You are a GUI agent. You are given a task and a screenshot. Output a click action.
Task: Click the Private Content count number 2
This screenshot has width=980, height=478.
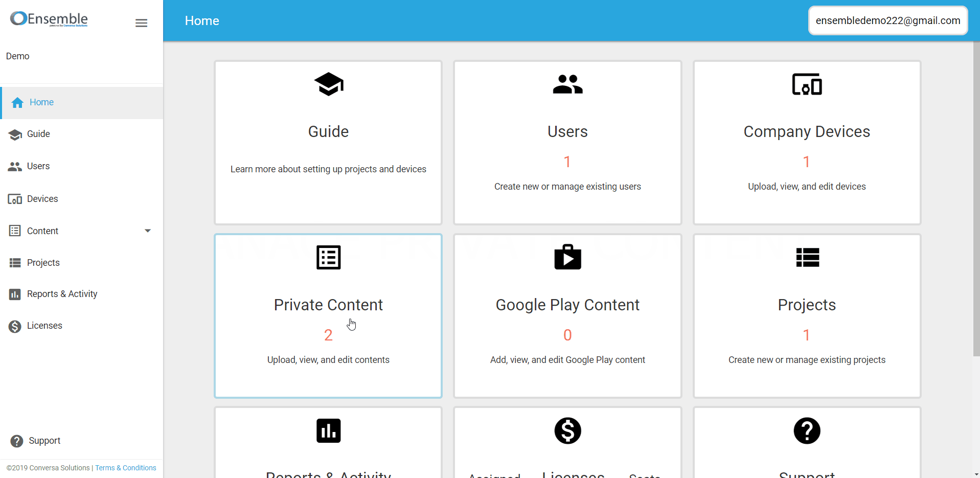point(328,335)
